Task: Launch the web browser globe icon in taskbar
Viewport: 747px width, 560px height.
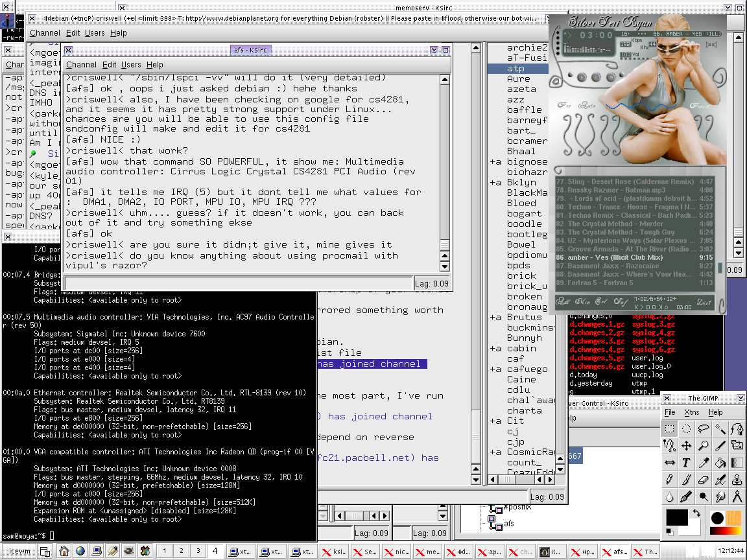Action: coord(80,551)
